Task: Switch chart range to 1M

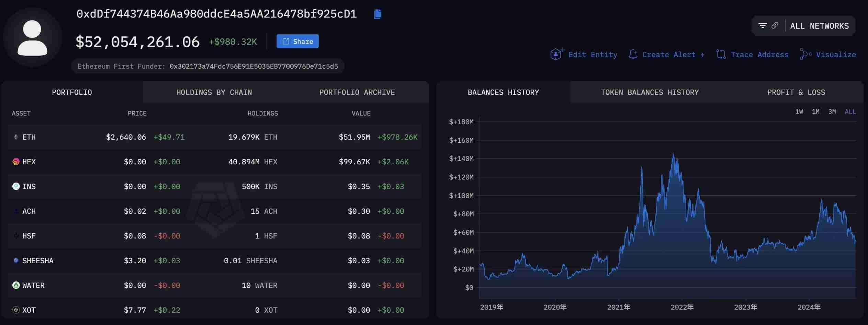Action: 815,112
